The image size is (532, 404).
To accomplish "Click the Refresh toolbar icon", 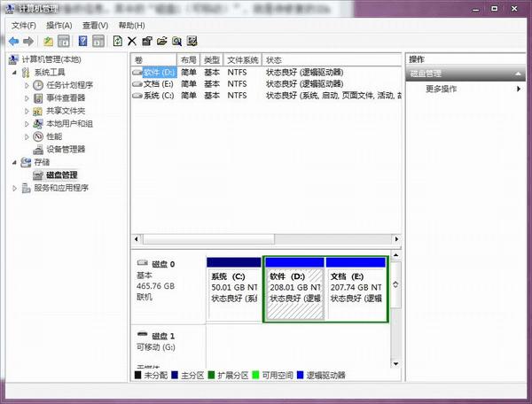I will pyautogui.click(x=117, y=42).
